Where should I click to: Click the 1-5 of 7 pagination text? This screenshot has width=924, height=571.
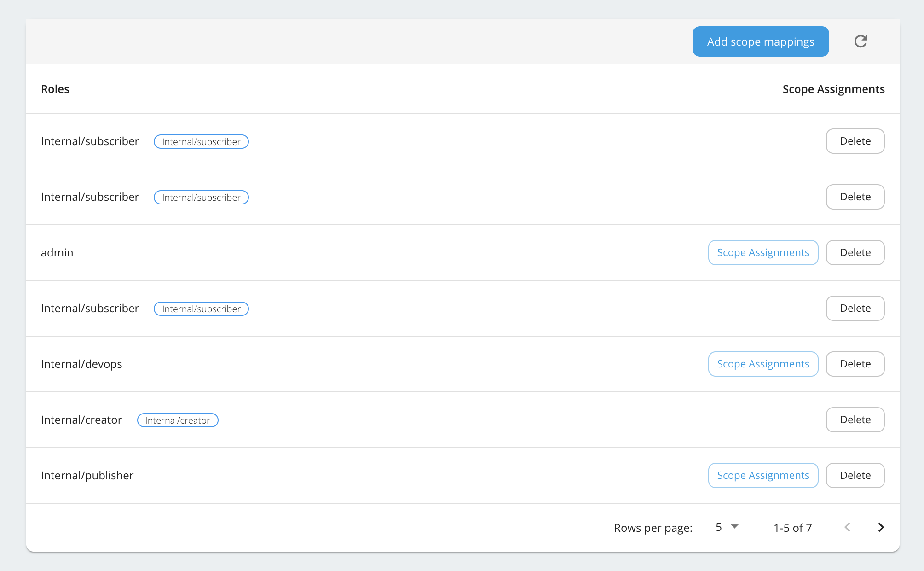point(792,528)
